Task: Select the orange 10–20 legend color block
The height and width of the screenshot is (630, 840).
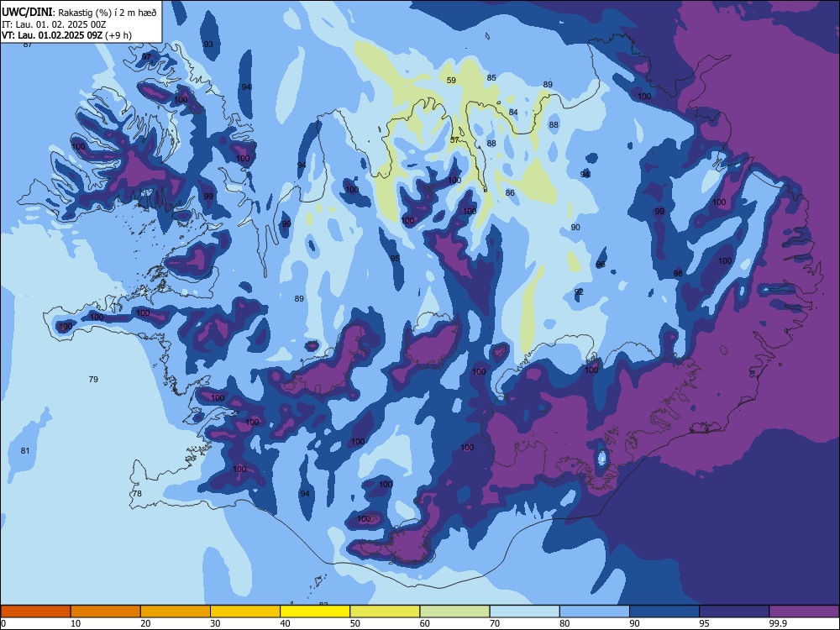Action: (106, 612)
